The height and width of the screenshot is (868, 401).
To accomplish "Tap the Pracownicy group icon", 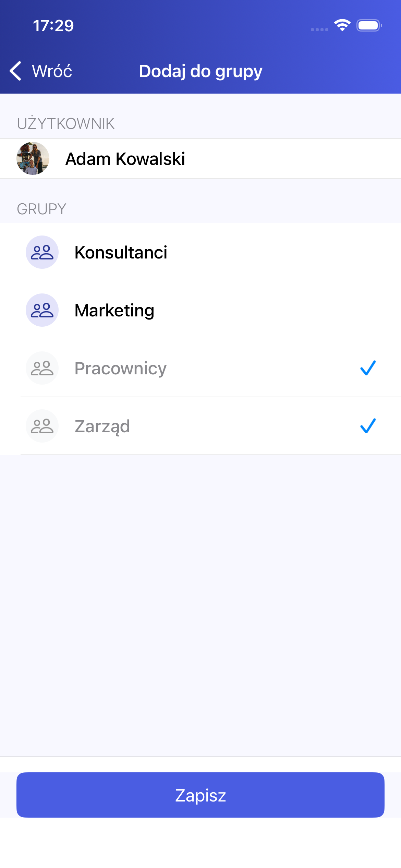I will pos(42,368).
